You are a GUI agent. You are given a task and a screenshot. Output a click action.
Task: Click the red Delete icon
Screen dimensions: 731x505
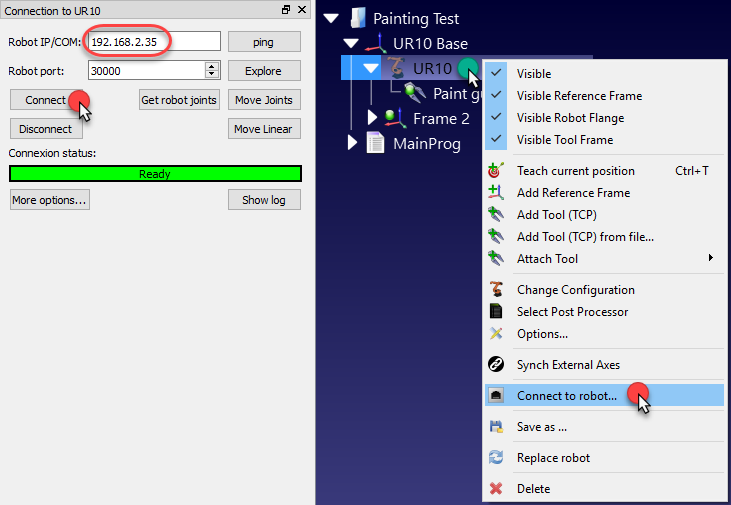tap(495, 489)
